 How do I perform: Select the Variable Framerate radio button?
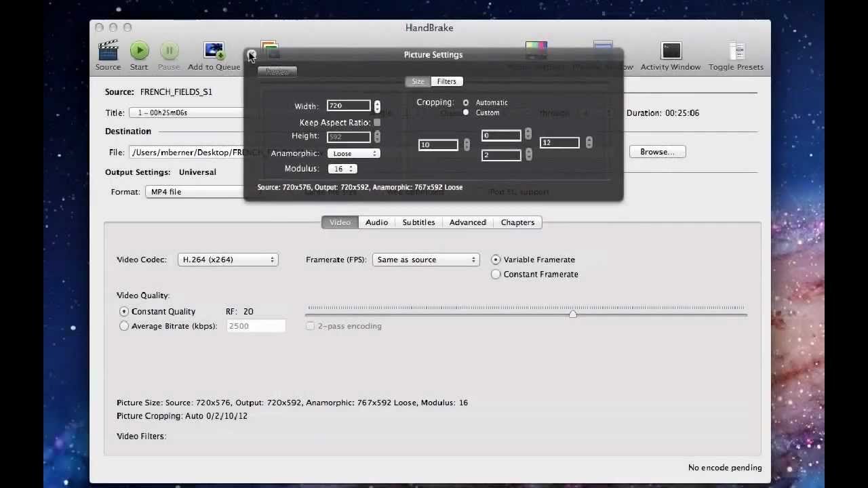pos(496,260)
